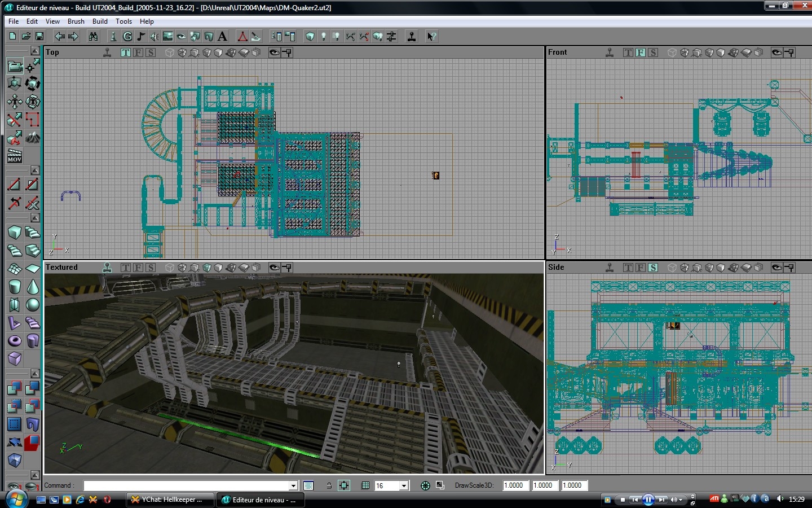
Task: Expand the grid size dropdown showing 16
Action: coord(404,485)
